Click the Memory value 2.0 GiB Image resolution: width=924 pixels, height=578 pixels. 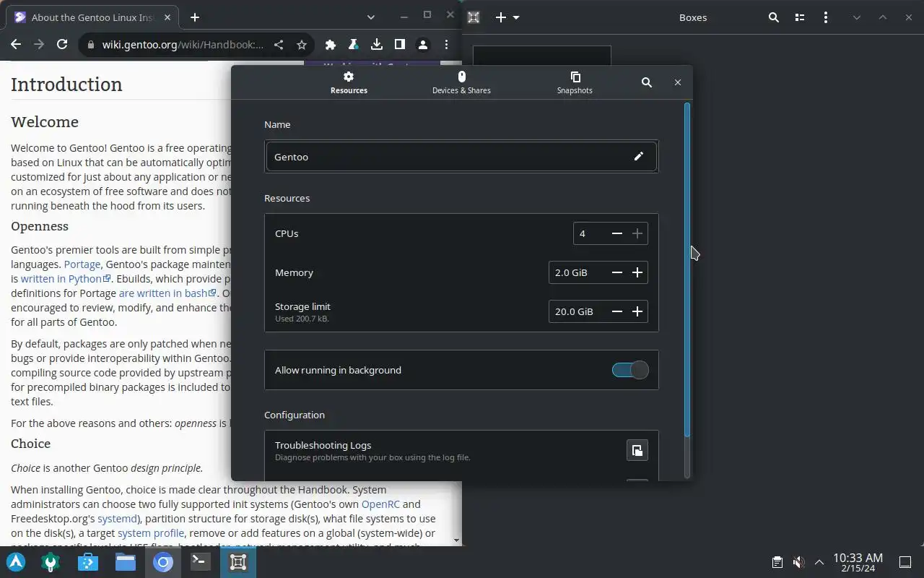pyautogui.click(x=577, y=272)
